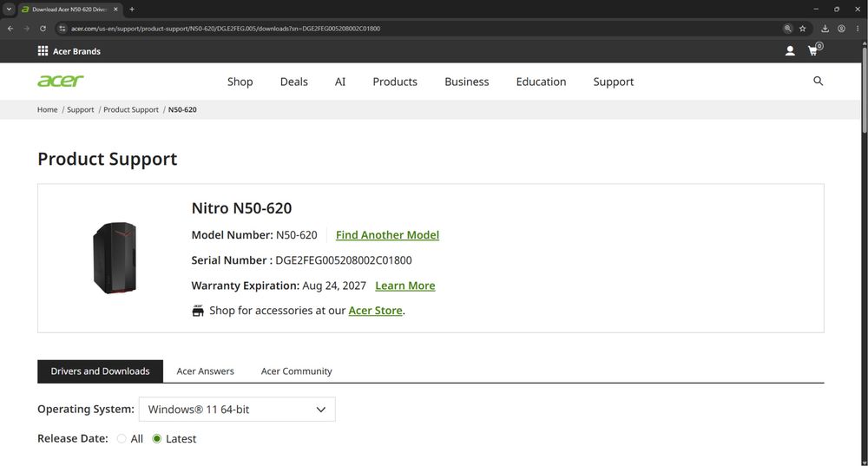Open the Operating System dropdown
This screenshot has width=868, height=466.
tap(237, 410)
